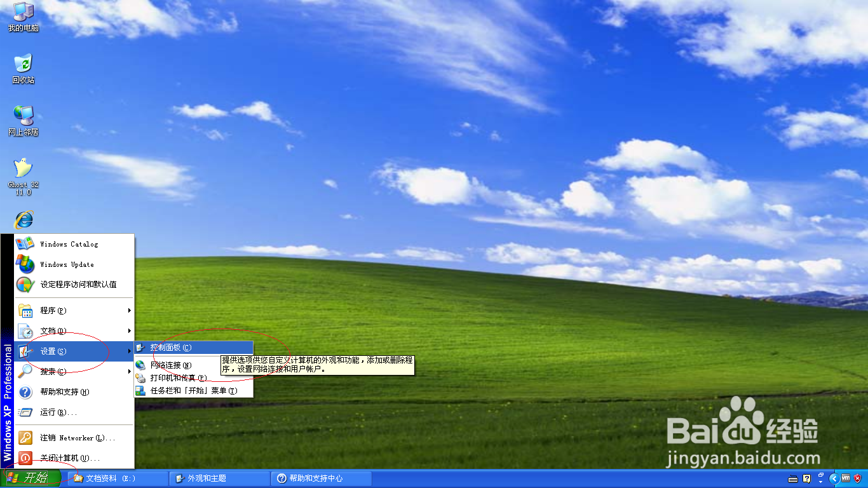The height and width of the screenshot is (488, 868).
Task: Click the Internet Explorer desktop icon
Action: coord(24,220)
